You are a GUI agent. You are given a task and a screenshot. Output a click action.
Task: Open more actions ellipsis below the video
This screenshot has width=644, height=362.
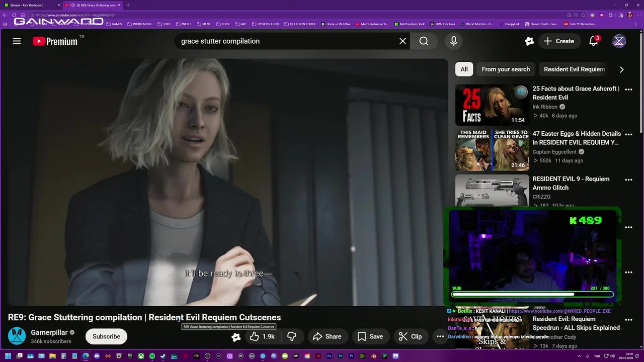tap(440, 336)
